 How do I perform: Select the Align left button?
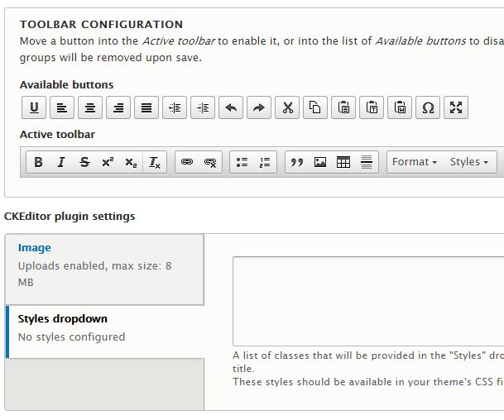click(62, 107)
